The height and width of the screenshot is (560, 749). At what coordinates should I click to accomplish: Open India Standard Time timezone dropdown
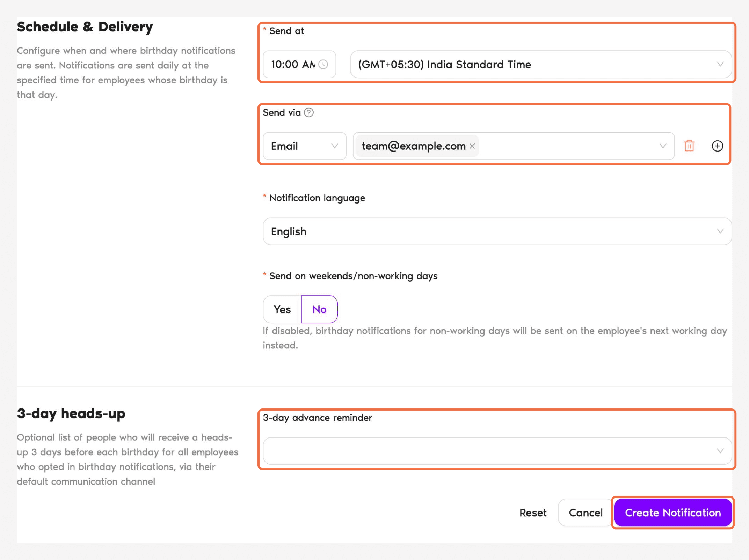click(x=541, y=64)
